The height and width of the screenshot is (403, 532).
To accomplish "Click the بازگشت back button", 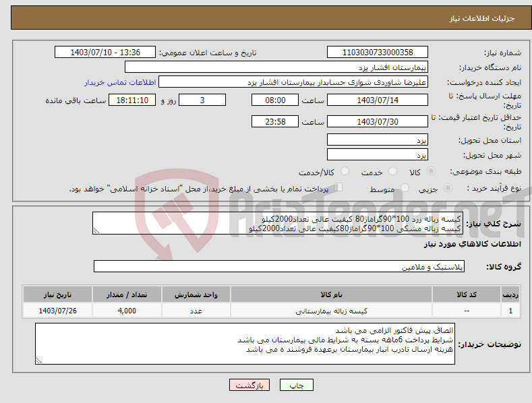I will (x=249, y=385).
